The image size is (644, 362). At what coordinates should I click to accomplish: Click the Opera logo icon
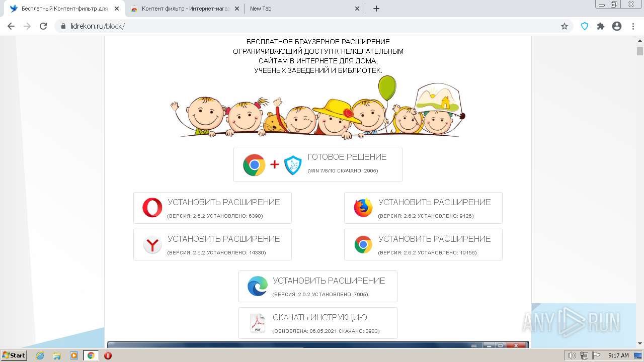152,208
